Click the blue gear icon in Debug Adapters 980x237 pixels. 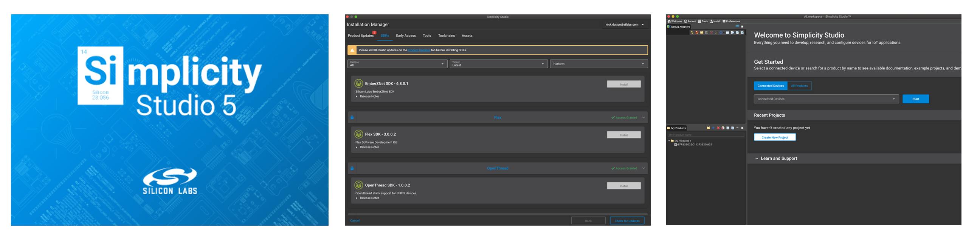point(721,33)
